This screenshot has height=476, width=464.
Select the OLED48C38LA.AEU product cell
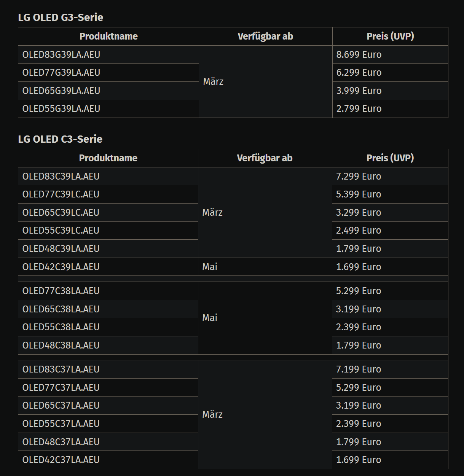coord(108,345)
